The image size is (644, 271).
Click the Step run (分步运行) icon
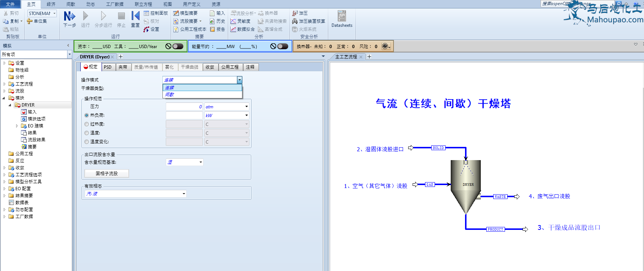click(103, 16)
